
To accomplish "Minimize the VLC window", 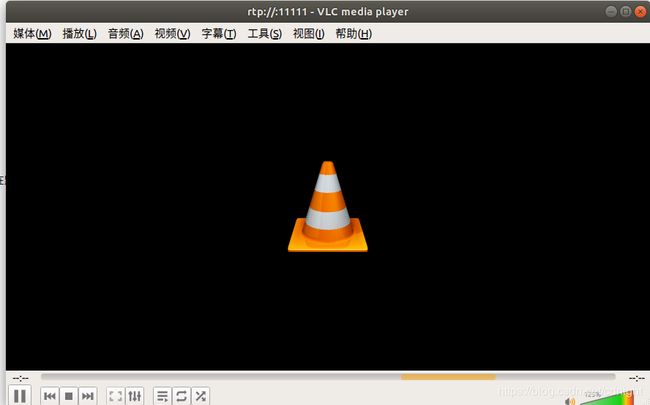I will [x=611, y=12].
